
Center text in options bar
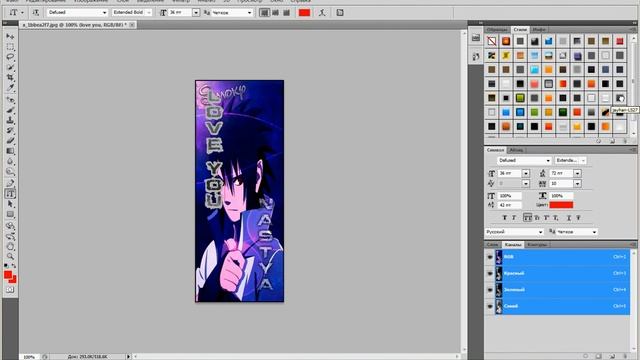276,13
